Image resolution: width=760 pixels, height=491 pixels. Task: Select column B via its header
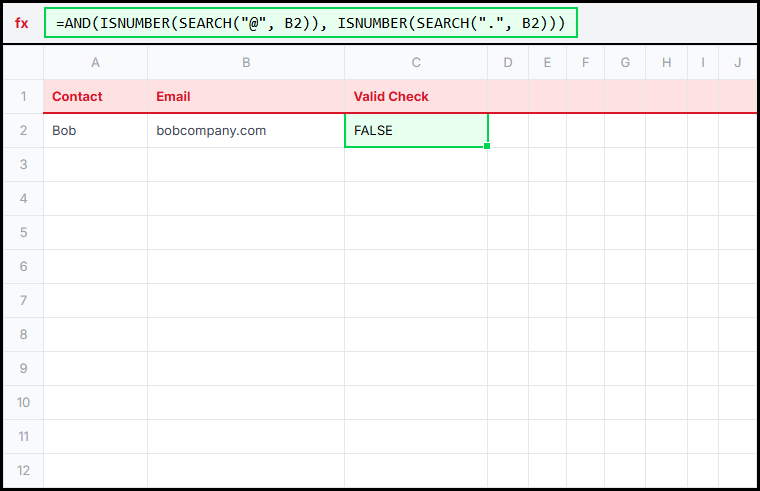(245, 63)
